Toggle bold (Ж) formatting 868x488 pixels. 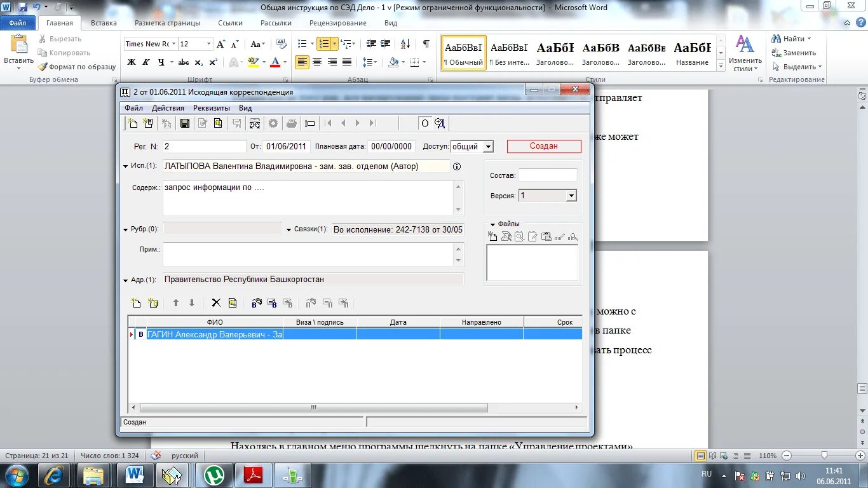click(x=132, y=62)
